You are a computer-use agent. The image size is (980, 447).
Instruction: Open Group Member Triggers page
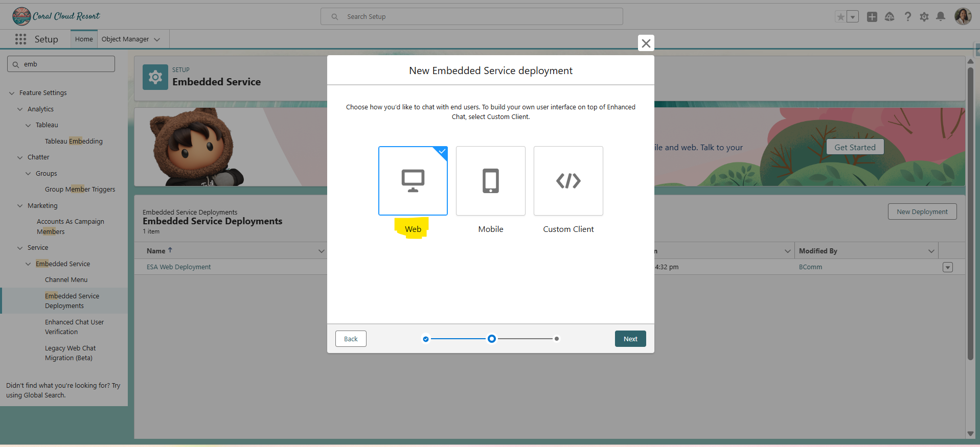click(80, 189)
